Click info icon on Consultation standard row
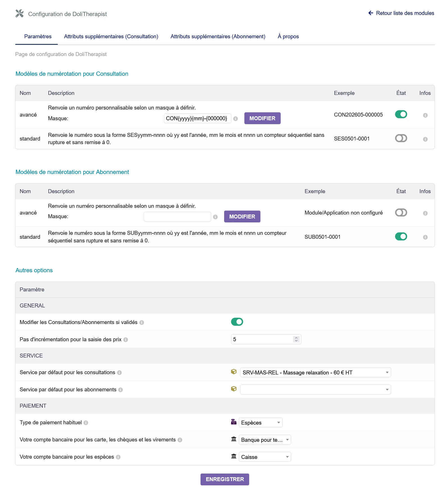448x491 pixels. [425, 139]
